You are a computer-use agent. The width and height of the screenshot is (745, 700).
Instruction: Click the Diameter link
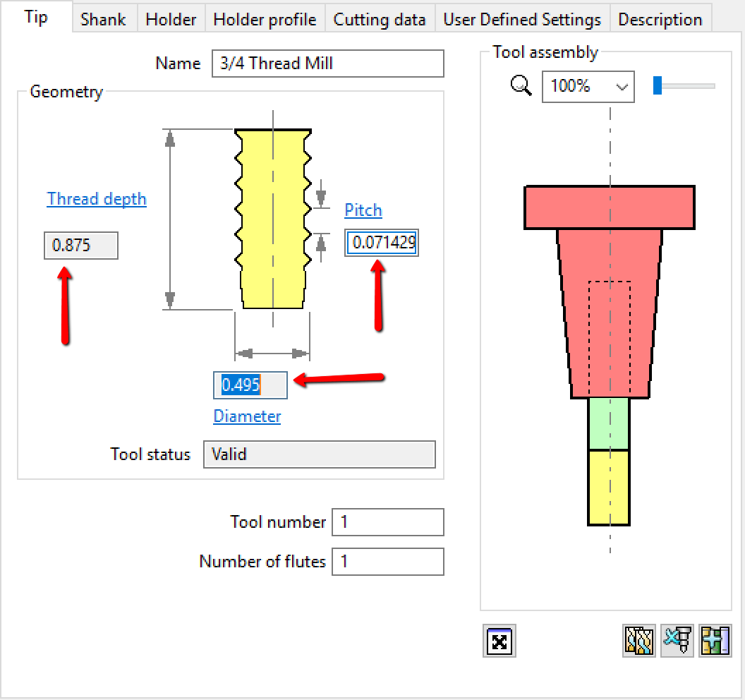(x=247, y=416)
